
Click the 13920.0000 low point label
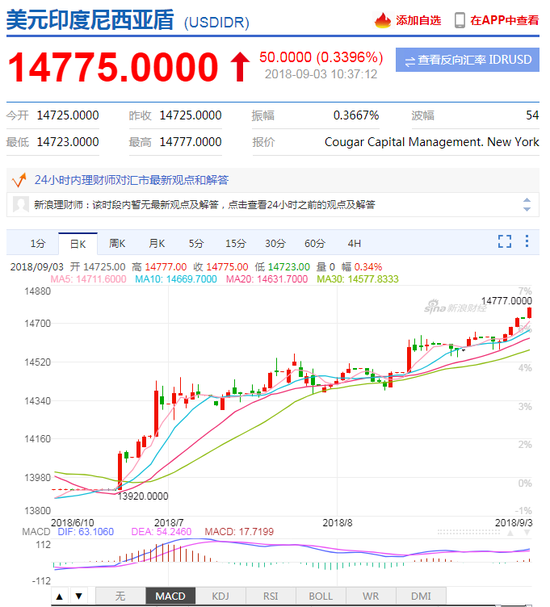pos(143,496)
